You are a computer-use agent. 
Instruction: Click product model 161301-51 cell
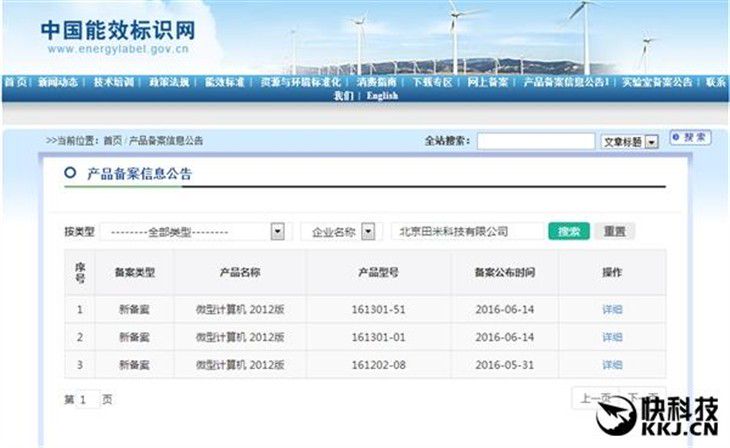pos(379,310)
